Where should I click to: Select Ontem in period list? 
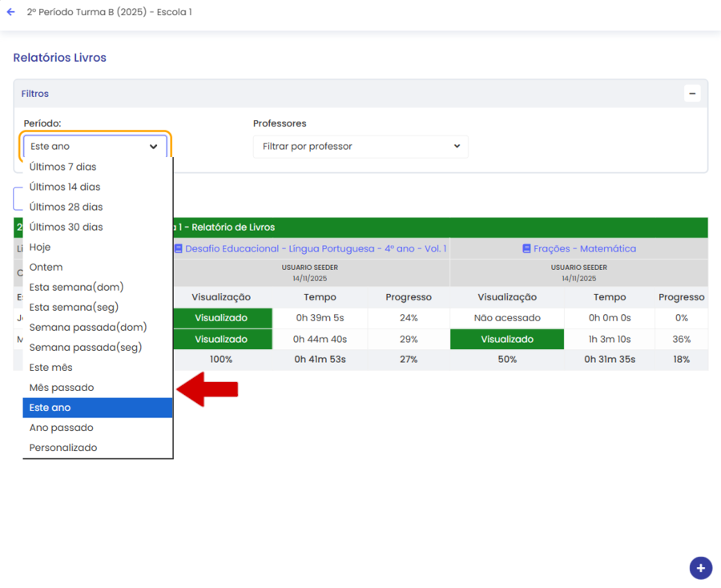pos(46,267)
